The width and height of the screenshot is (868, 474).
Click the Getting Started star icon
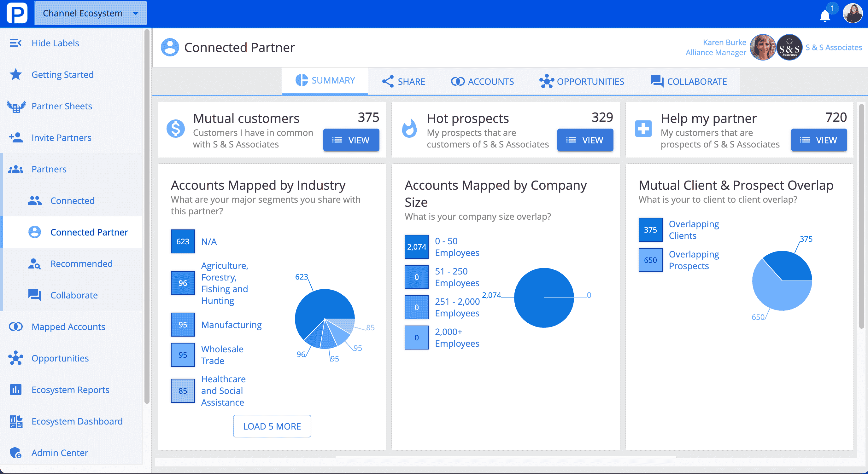15,74
